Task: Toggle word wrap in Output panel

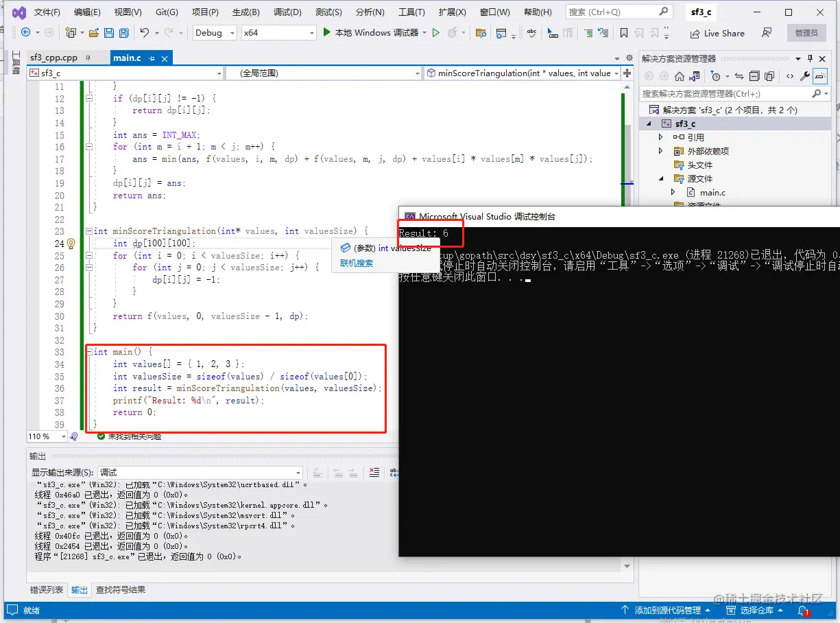Action: pyautogui.click(x=393, y=472)
